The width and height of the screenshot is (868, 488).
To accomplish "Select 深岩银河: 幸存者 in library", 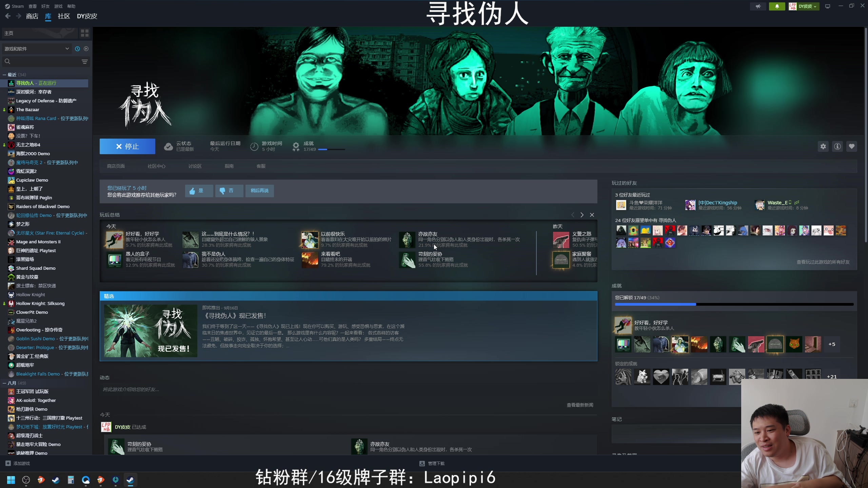I will [x=34, y=92].
